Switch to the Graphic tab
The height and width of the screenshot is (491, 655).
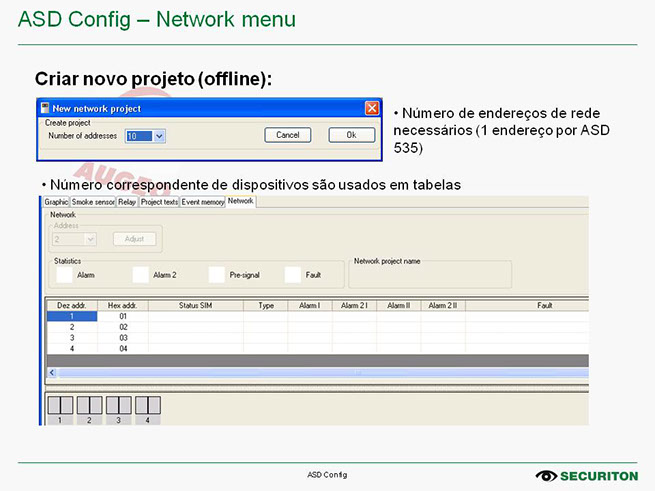(x=57, y=202)
